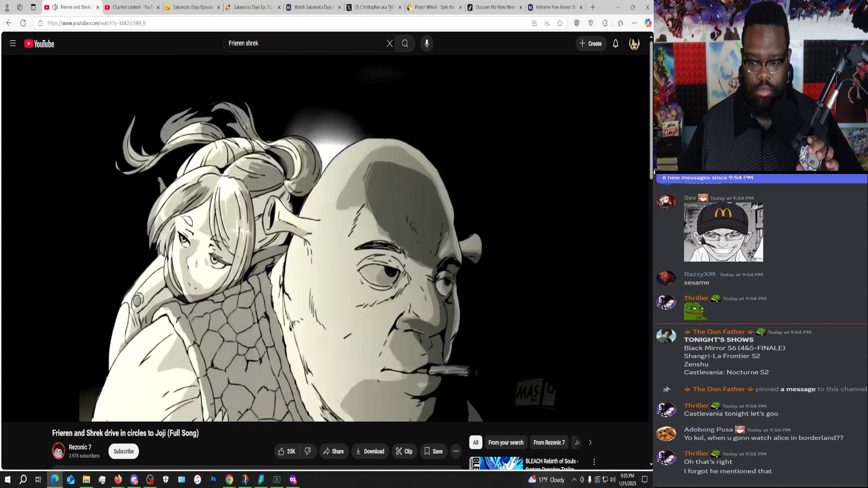This screenshot has width=868, height=488.
Task: Open Windows taskbar search
Action: [x=23, y=480]
